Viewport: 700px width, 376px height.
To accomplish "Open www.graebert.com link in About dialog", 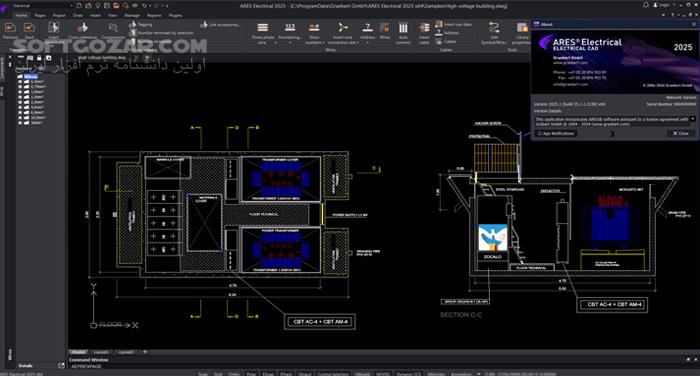I will [x=571, y=63].
